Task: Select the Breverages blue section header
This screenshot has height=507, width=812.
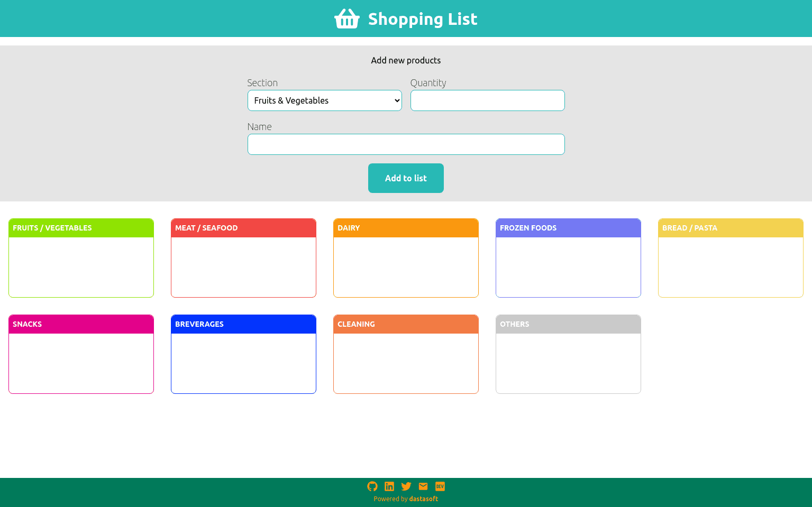Action: [243, 324]
